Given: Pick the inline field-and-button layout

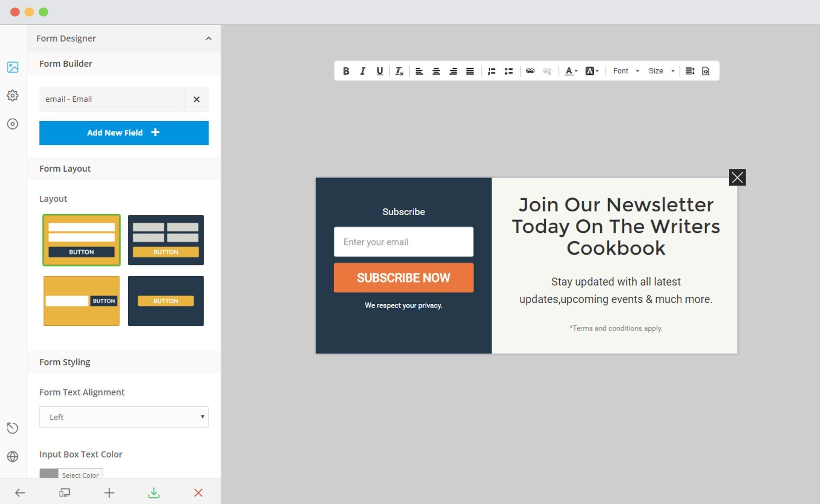Looking at the screenshot, I should pyautogui.click(x=81, y=301).
